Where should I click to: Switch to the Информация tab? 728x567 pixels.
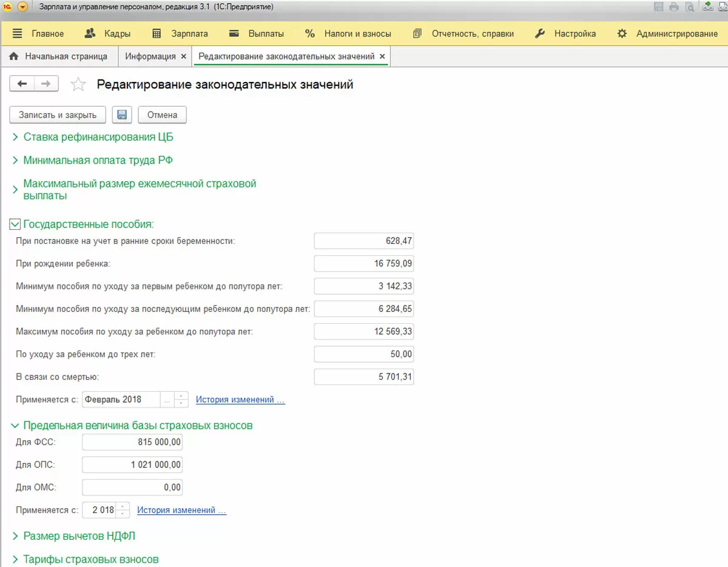[x=150, y=56]
